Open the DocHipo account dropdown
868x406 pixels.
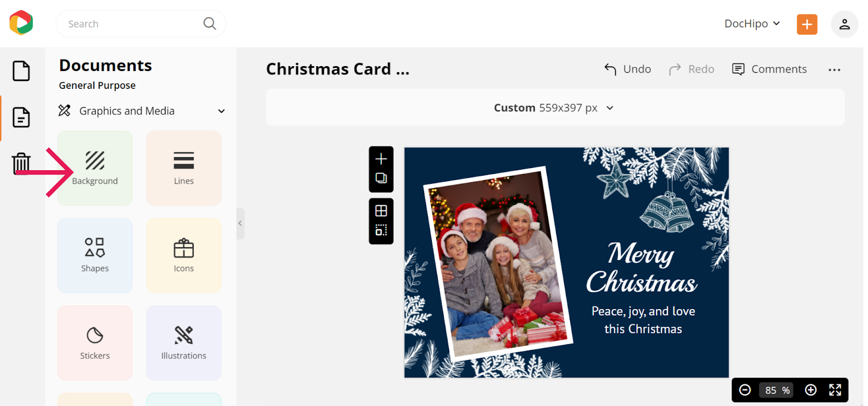(x=752, y=24)
